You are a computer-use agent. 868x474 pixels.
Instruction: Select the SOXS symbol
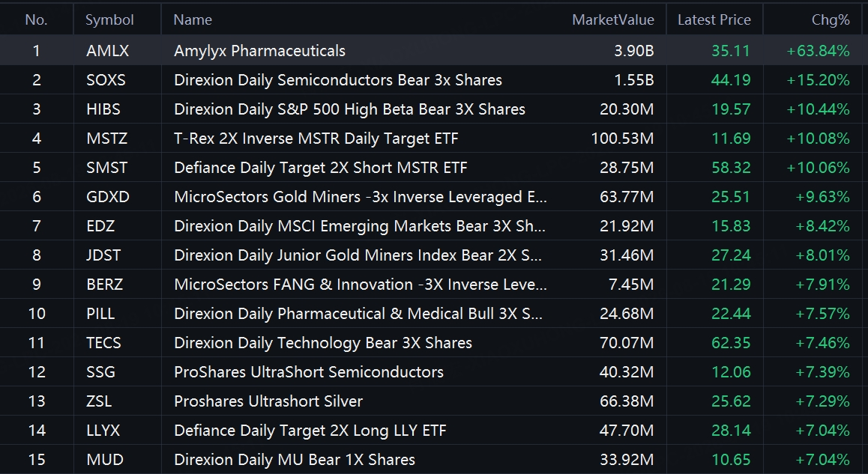(x=106, y=80)
